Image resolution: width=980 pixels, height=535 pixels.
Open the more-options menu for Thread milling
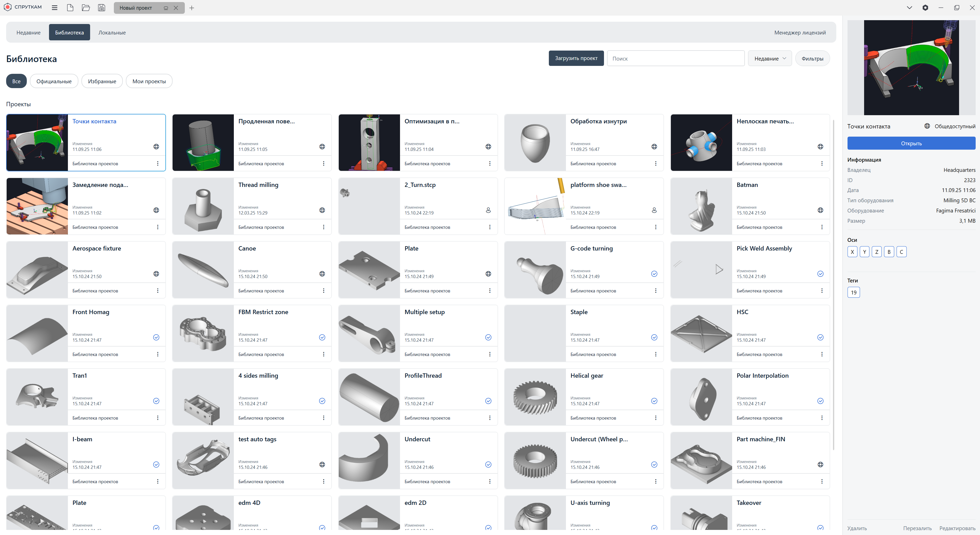pos(323,227)
